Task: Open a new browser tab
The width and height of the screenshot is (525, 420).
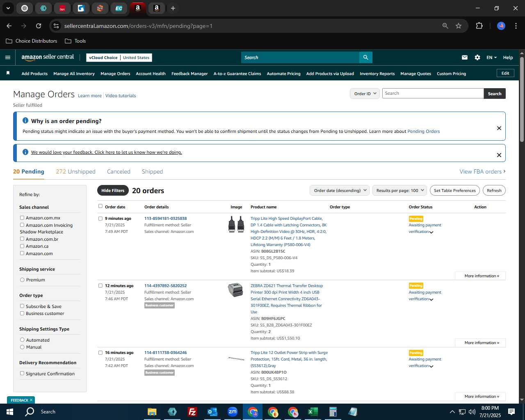Action: point(173,8)
